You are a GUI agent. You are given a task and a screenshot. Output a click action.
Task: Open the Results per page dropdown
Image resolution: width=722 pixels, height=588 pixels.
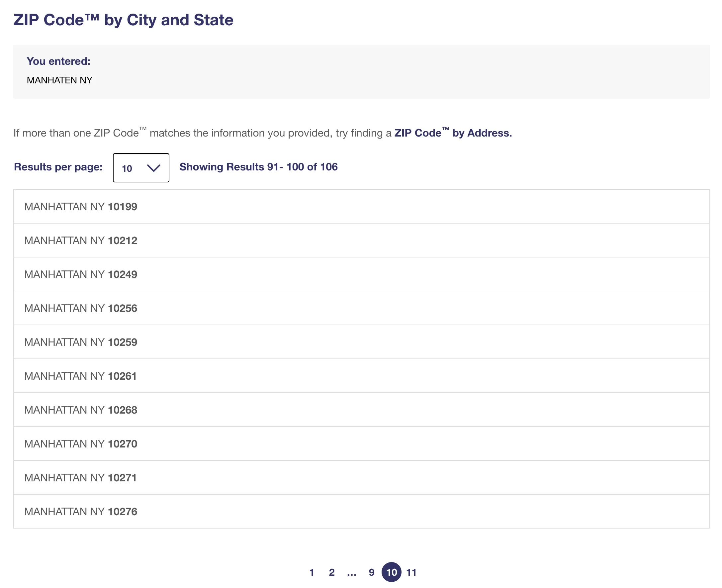pos(141,168)
